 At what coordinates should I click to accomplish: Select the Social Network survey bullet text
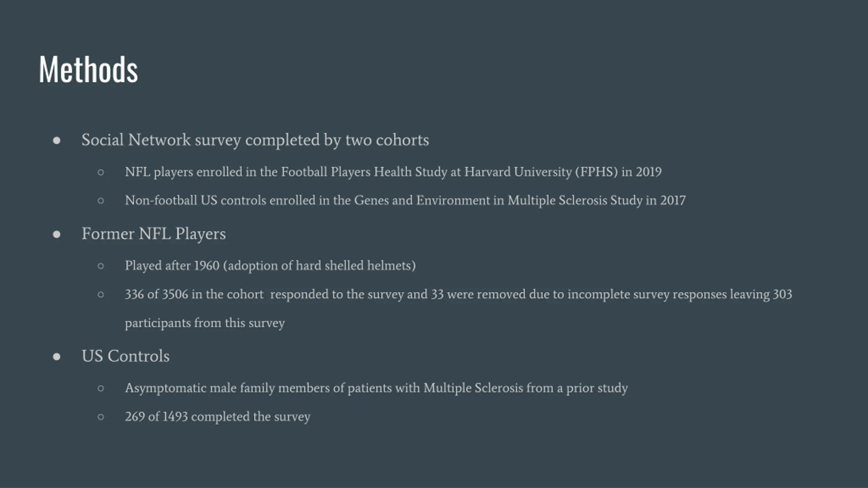255,140
